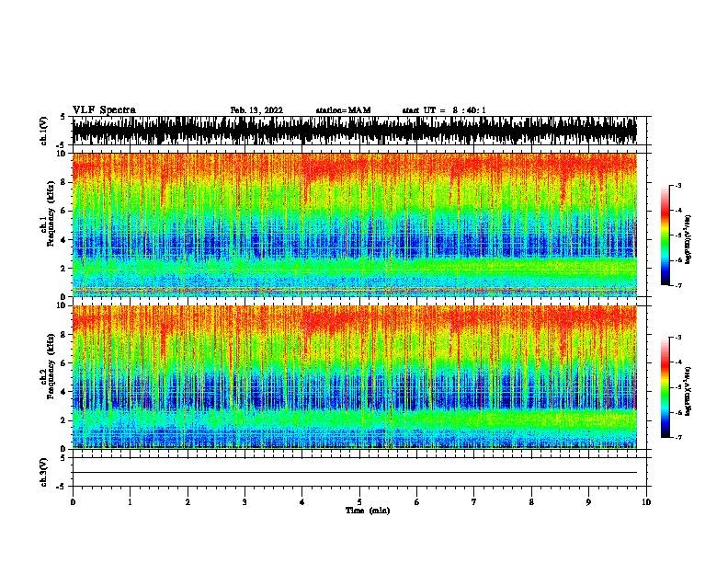Click the time axis tick label '0'
This screenshot has width=728, height=563.
(73, 502)
